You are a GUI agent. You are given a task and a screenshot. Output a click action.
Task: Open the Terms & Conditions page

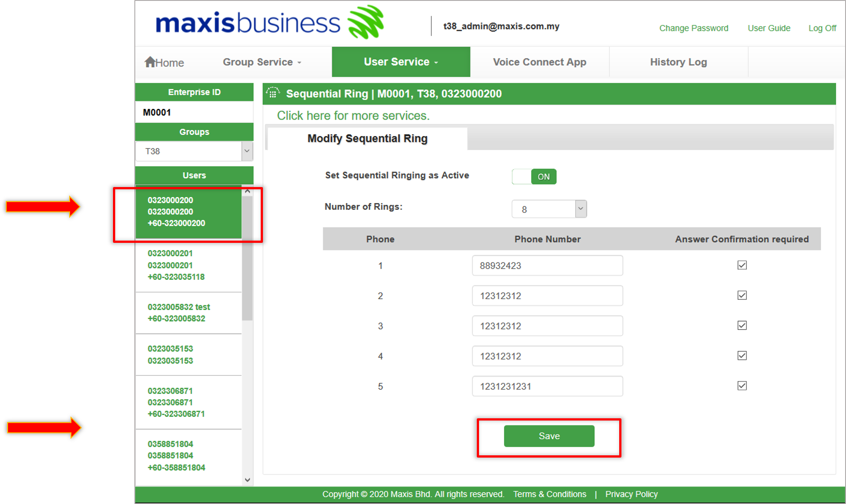(x=550, y=494)
